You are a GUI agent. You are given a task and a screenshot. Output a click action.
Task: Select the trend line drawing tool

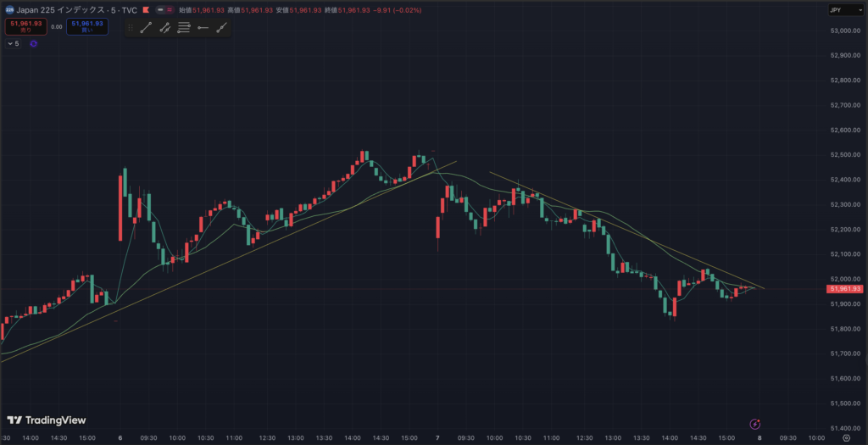(145, 28)
